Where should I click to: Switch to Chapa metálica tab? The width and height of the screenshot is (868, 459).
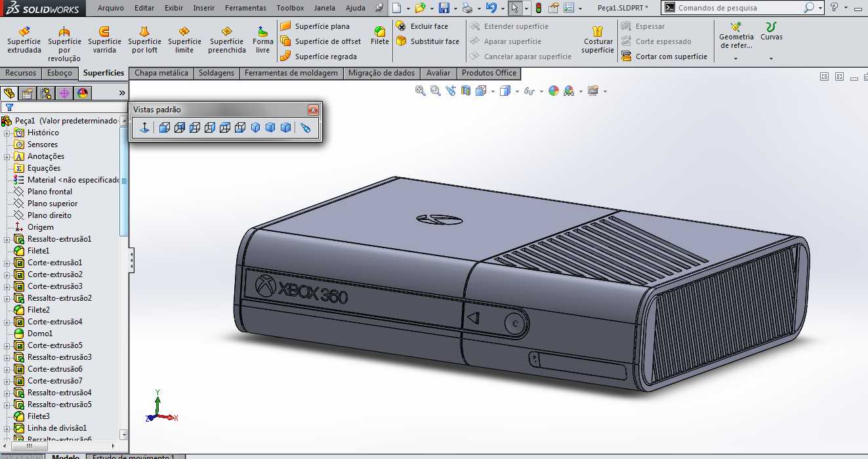coord(161,73)
